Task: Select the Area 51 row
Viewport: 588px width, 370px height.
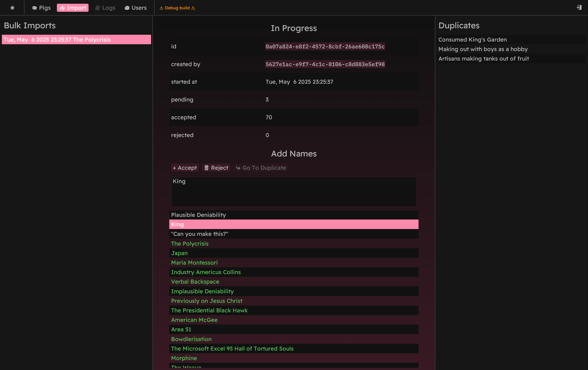Action: 294,329
